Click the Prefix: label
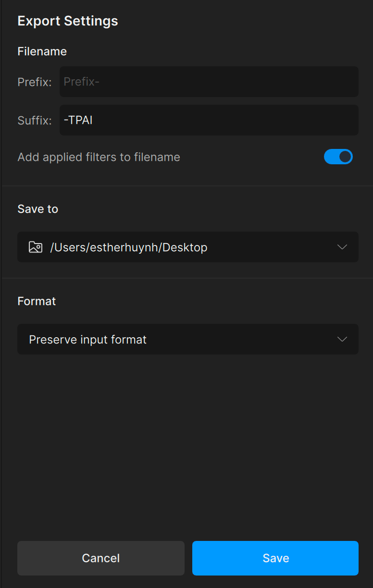 click(x=35, y=82)
